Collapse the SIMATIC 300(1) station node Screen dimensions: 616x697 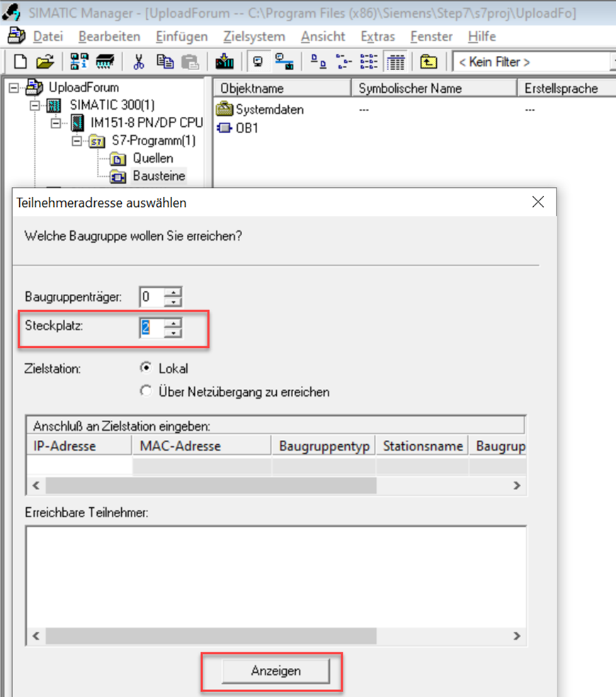click(x=35, y=106)
